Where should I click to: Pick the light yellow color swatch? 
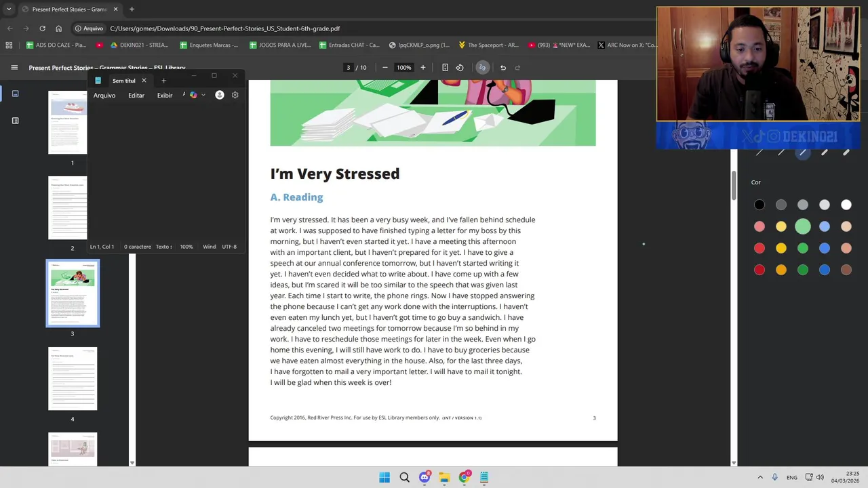(x=781, y=226)
